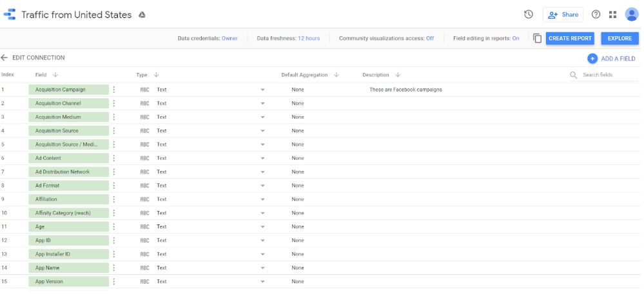This screenshot has height=298, width=644.
Task: Click the copy data source icon
Action: click(x=537, y=38)
